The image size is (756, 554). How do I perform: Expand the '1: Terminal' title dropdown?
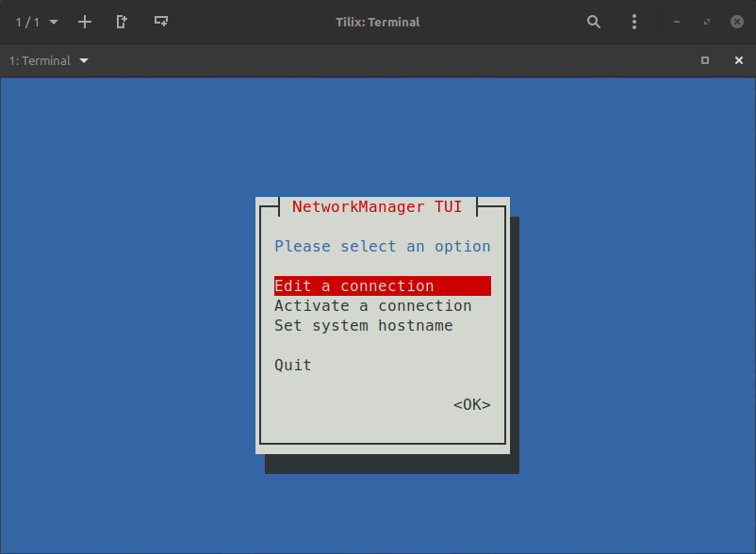click(49, 60)
